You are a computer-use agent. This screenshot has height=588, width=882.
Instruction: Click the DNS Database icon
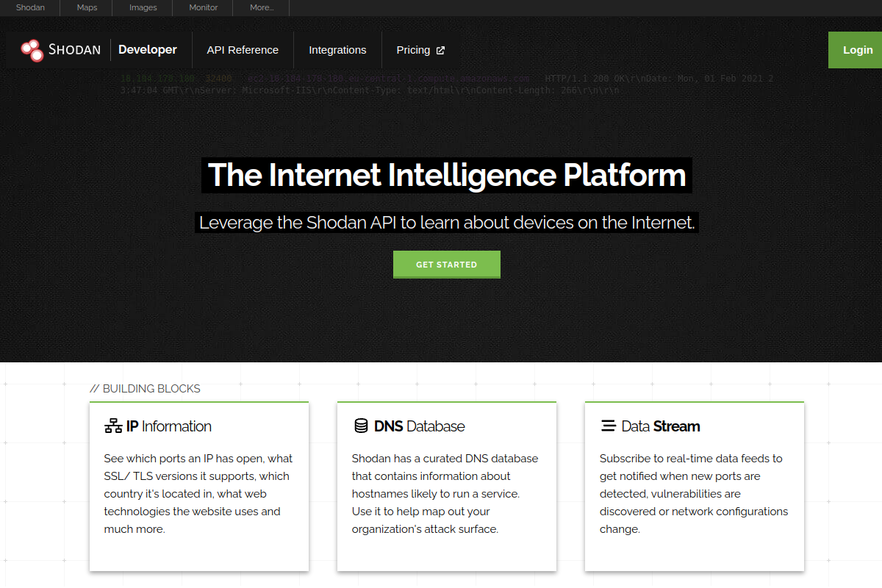[361, 426]
